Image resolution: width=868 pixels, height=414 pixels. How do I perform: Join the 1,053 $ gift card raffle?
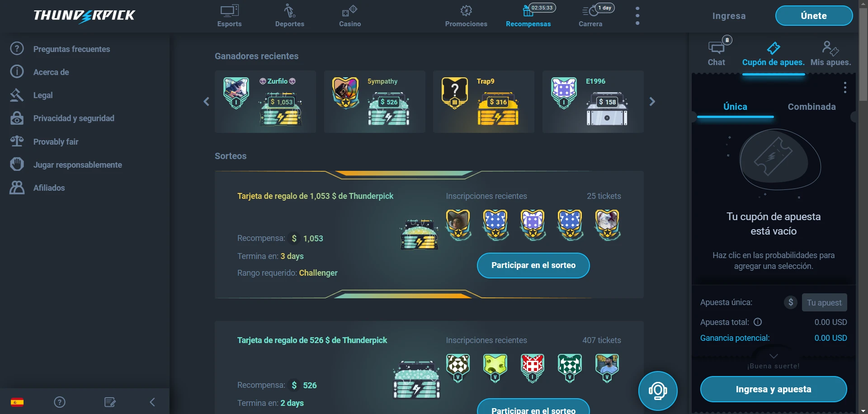pyautogui.click(x=533, y=265)
